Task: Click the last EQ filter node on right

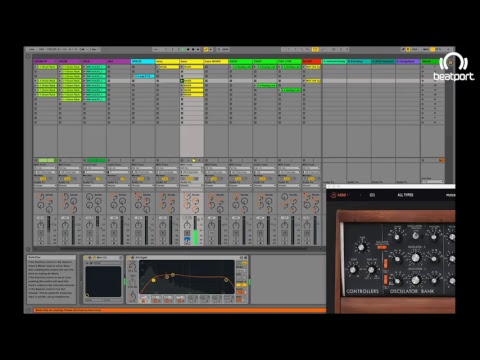Action: coord(226,280)
